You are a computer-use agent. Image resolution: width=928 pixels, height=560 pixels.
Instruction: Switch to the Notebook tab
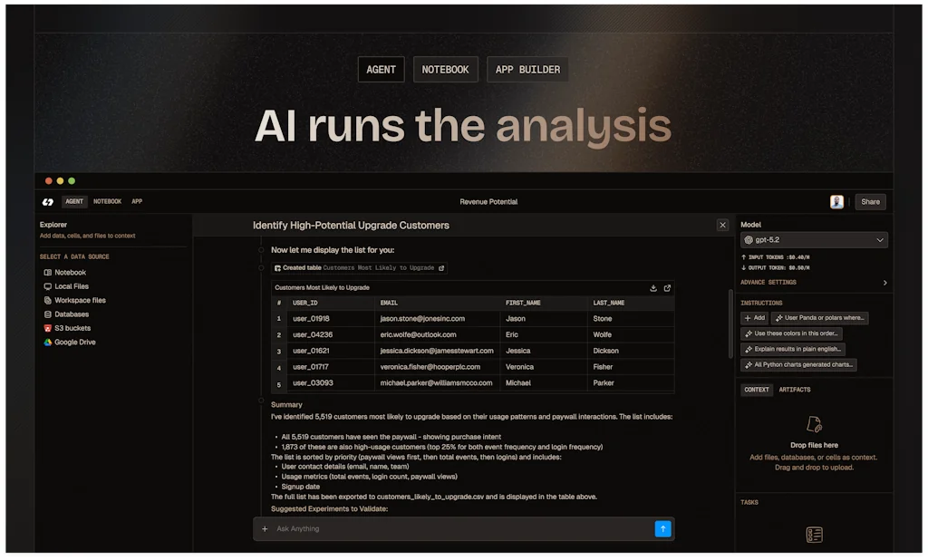(x=107, y=201)
